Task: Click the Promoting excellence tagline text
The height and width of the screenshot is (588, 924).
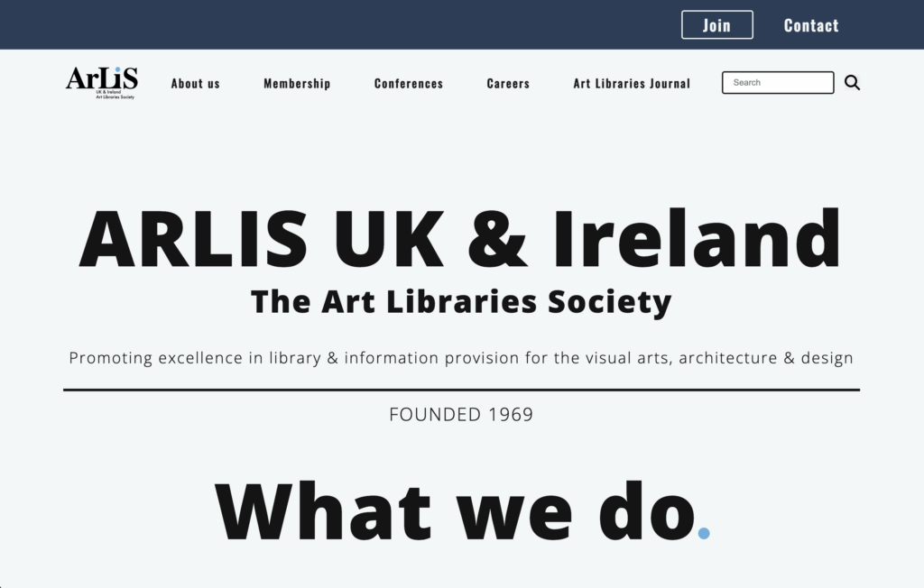Action: coord(461,358)
